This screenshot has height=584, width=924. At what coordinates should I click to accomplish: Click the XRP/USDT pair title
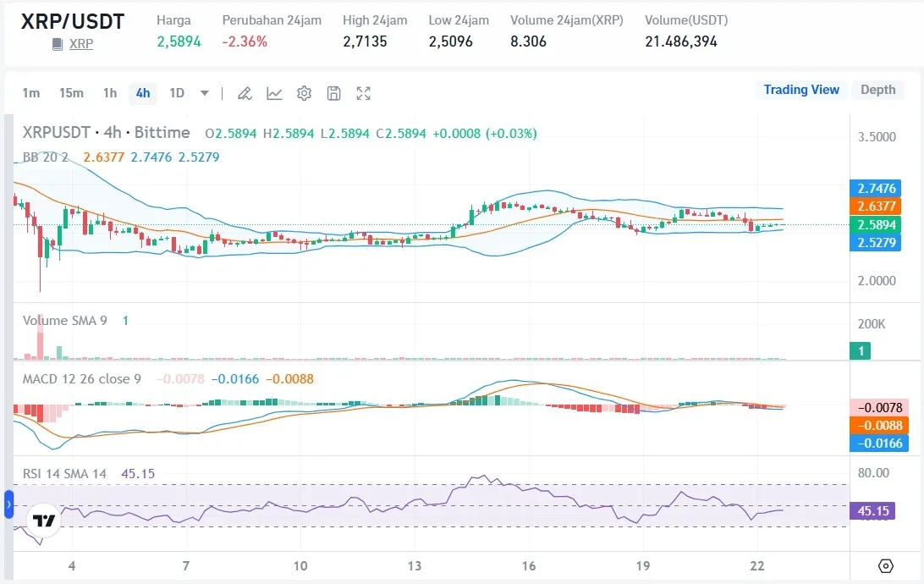pos(73,21)
